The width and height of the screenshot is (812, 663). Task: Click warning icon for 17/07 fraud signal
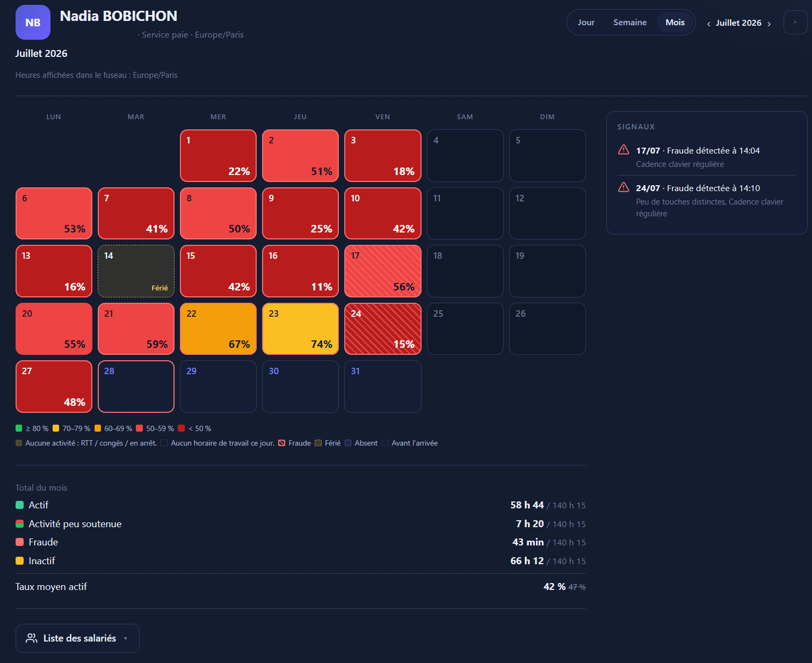(624, 150)
